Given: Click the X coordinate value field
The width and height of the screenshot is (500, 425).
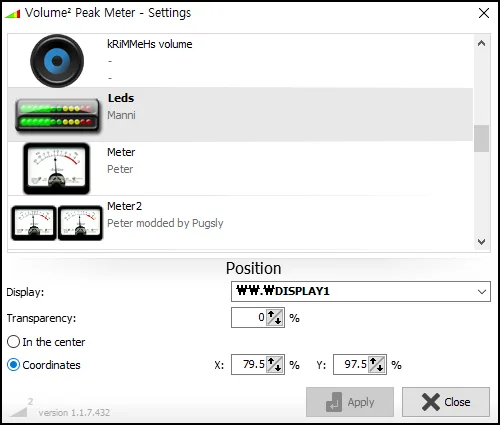Looking at the screenshot, I should [249, 364].
